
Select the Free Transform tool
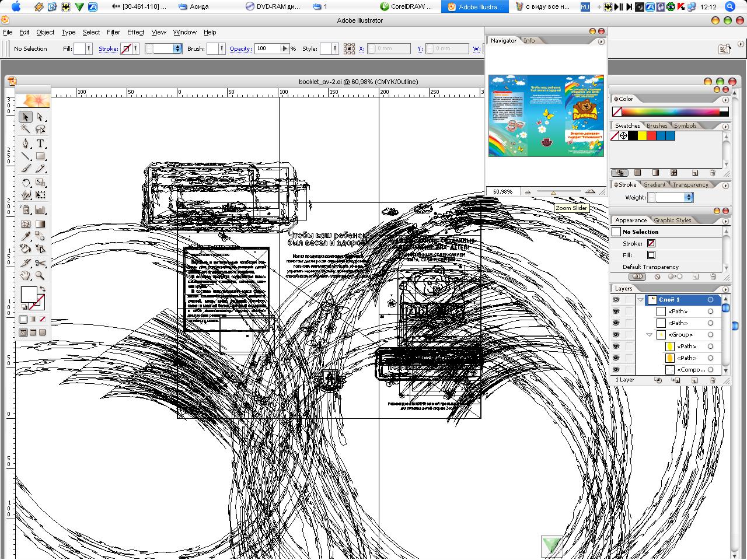[x=40, y=195]
